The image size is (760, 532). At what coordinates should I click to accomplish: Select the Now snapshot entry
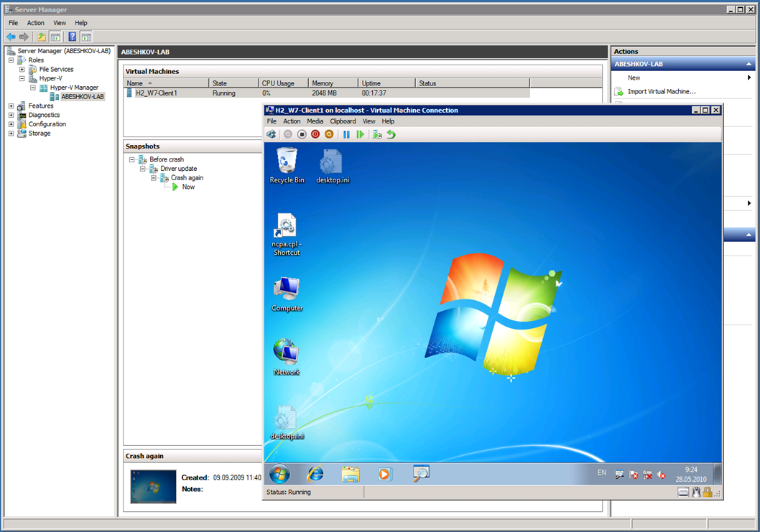click(x=188, y=187)
